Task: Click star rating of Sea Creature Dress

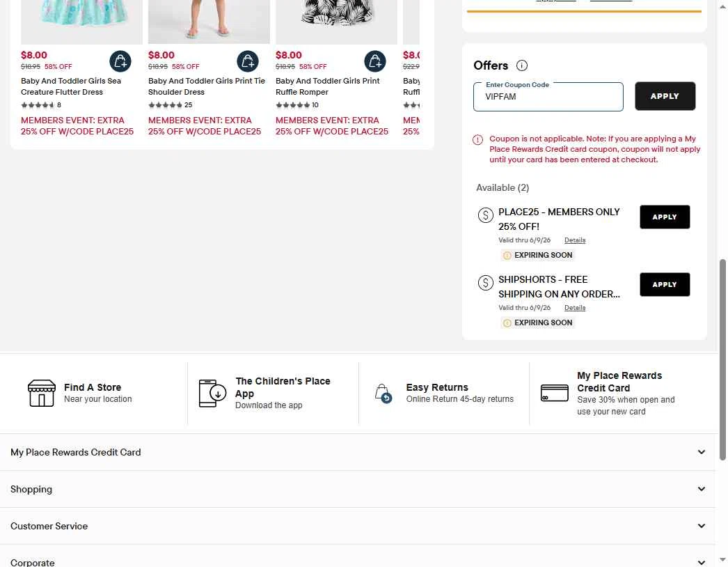Action: 38,105
